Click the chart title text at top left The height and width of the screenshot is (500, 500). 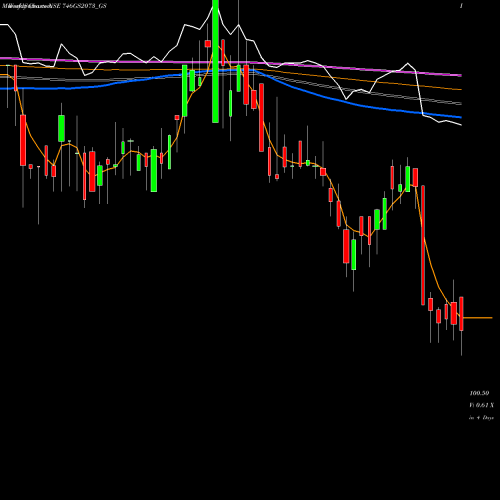54,6
